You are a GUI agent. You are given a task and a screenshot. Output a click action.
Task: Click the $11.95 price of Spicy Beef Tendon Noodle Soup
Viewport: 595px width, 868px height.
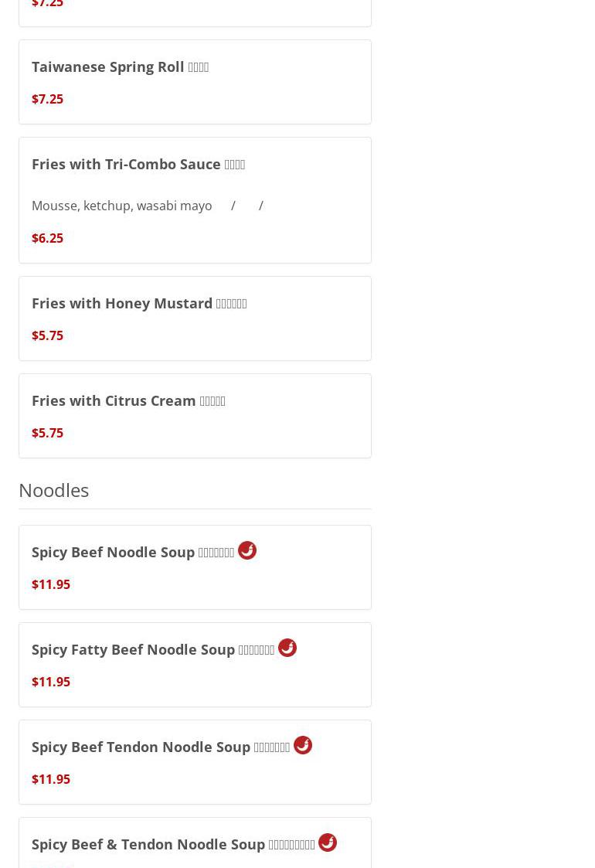[x=51, y=779]
